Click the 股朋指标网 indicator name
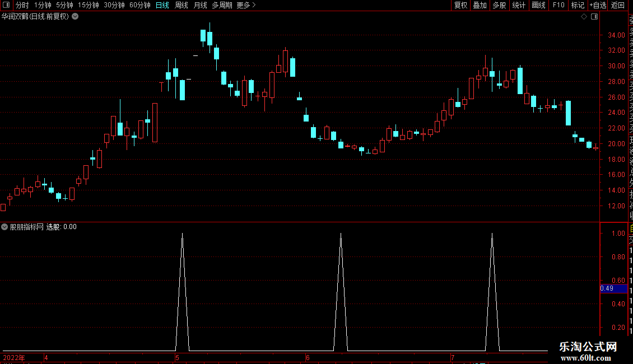 pyautogui.click(x=27, y=227)
